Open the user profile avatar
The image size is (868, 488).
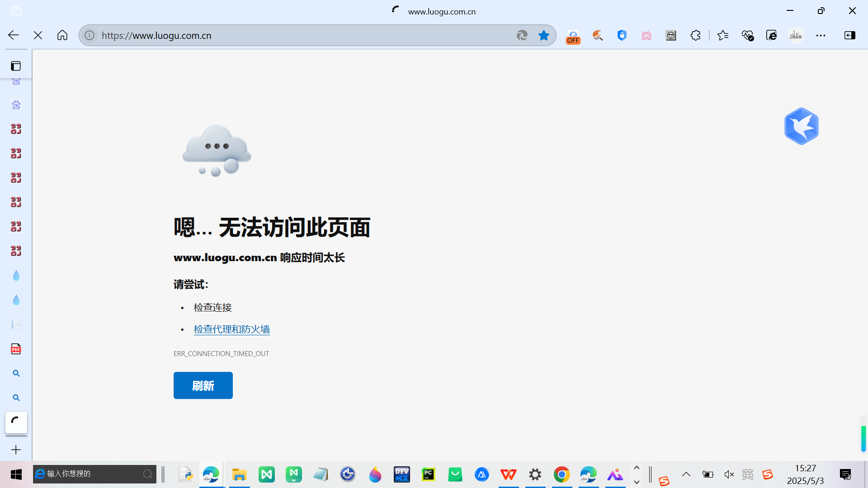(x=796, y=35)
